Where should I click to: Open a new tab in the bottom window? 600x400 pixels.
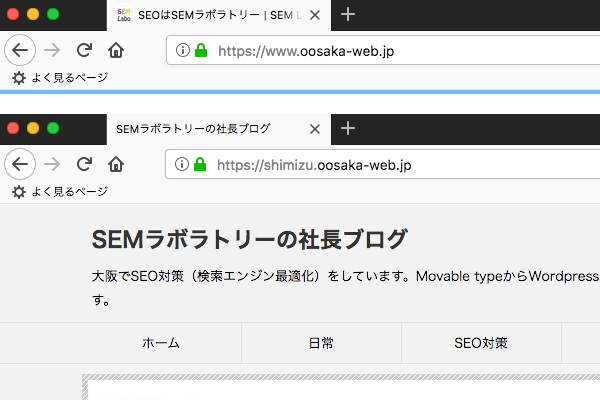pos(348,128)
